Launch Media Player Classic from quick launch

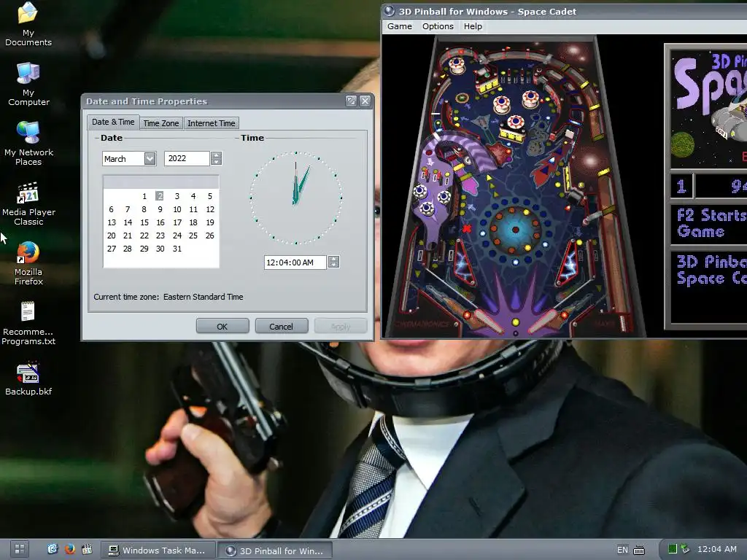tap(87, 549)
